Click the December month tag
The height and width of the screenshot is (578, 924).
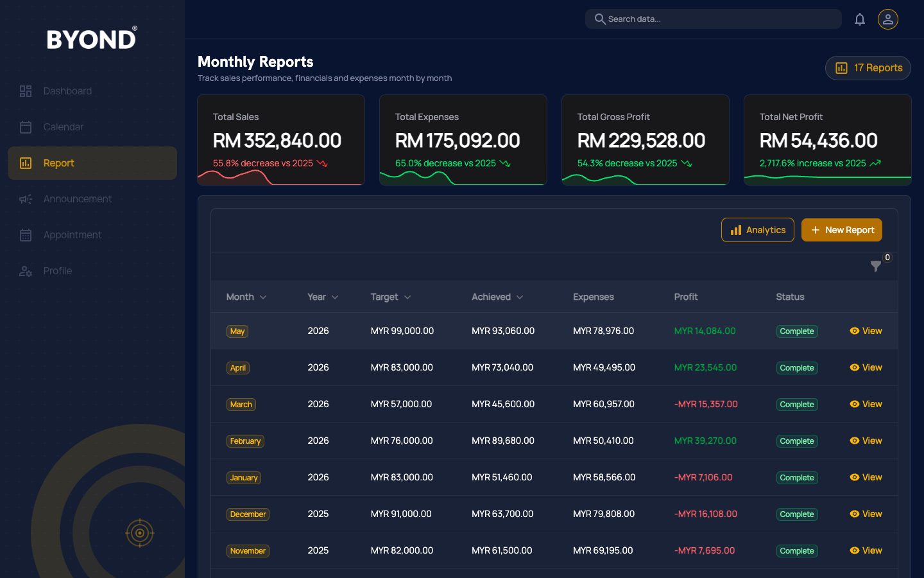pyautogui.click(x=248, y=514)
